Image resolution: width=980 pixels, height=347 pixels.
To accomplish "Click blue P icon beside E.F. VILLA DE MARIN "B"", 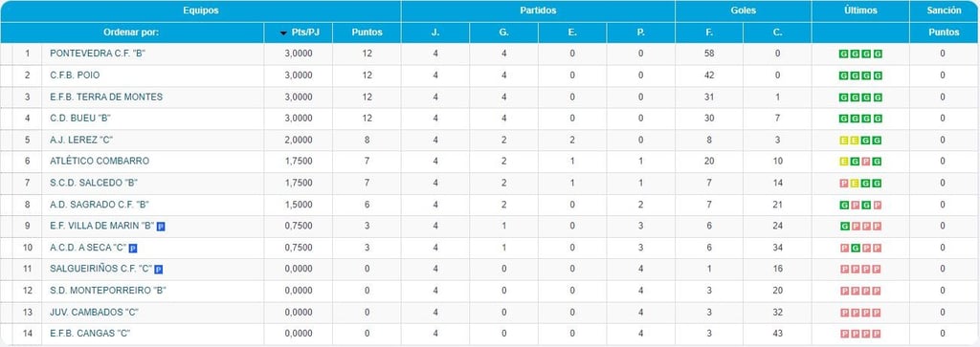I will 161,226.
